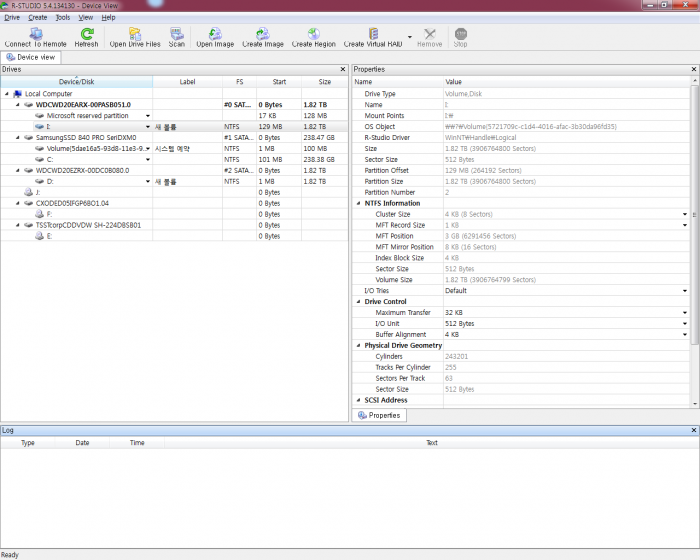This screenshot has width=700, height=560.
Task: Open the View menu
Action: click(86, 17)
